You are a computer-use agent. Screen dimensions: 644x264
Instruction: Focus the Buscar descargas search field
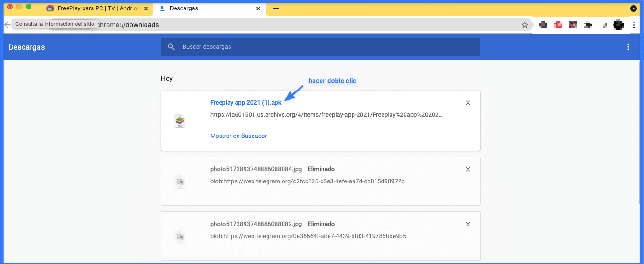pyautogui.click(x=329, y=47)
